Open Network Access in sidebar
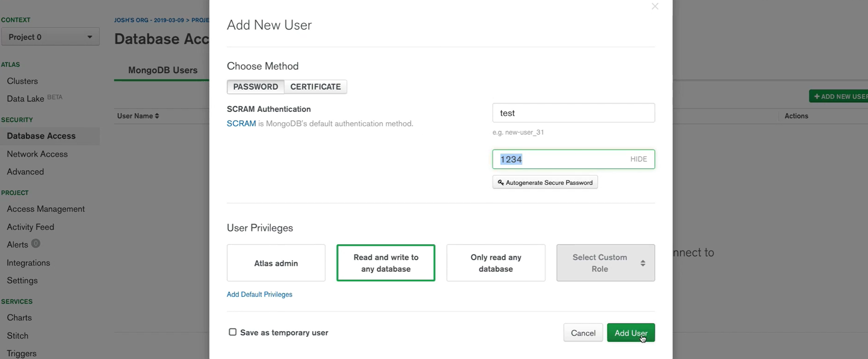This screenshot has width=868, height=359. 37,154
